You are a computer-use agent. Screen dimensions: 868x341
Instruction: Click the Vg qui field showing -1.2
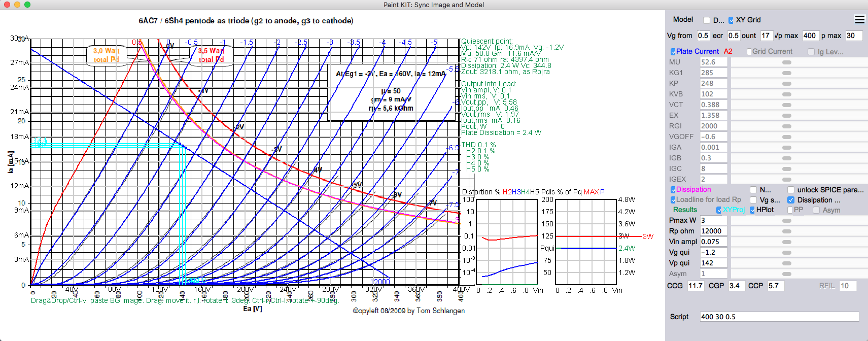[713, 252]
